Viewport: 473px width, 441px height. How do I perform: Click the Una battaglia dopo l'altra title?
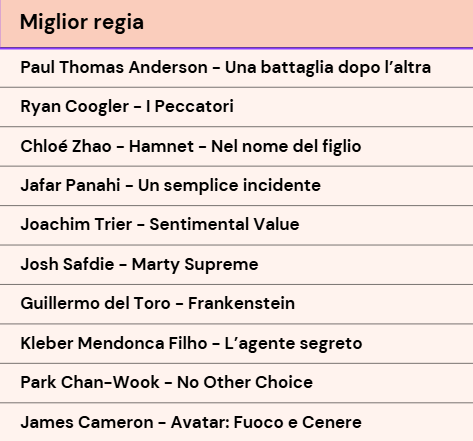[x=328, y=68]
